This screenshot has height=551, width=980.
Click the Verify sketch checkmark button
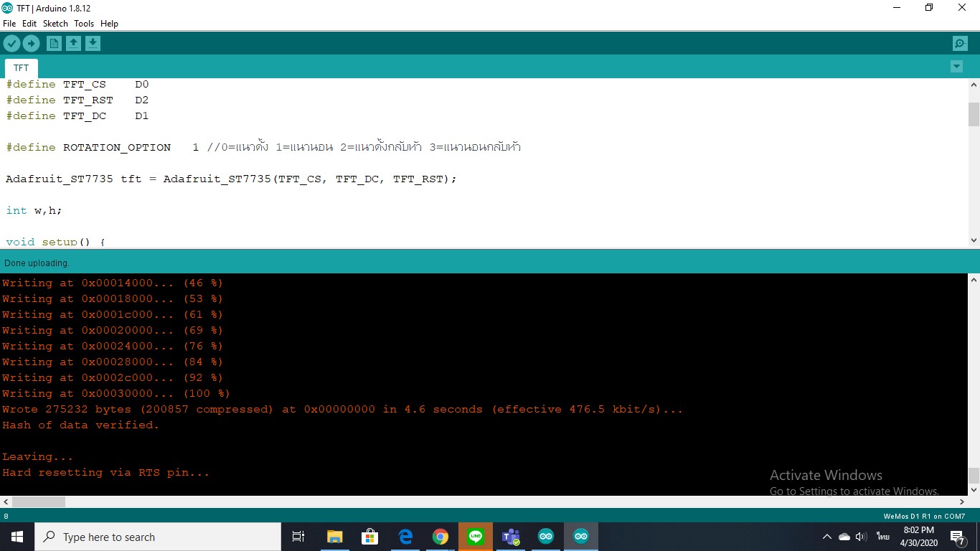click(x=11, y=44)
